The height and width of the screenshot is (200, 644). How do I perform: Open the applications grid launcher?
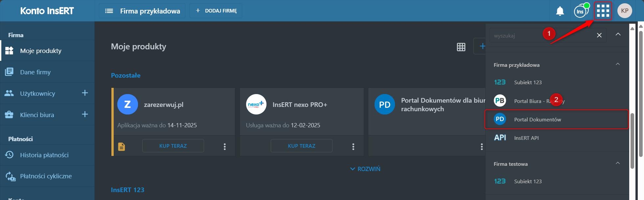603,11
